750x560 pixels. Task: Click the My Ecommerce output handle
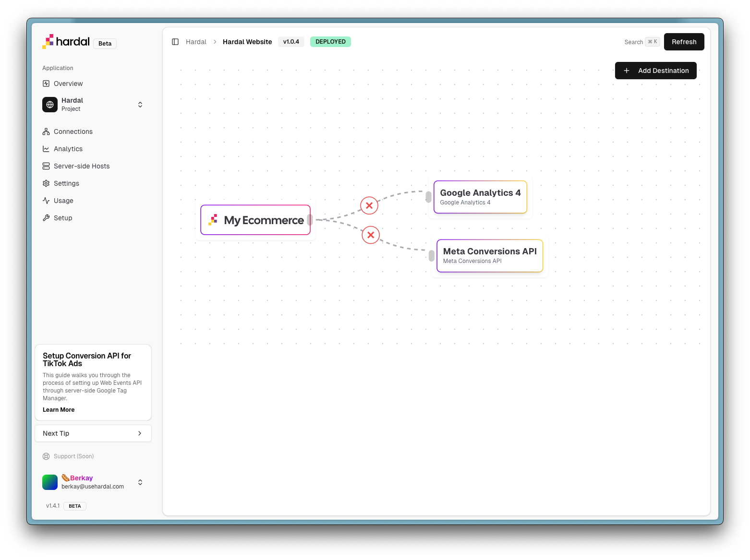(x=310, y=220)
